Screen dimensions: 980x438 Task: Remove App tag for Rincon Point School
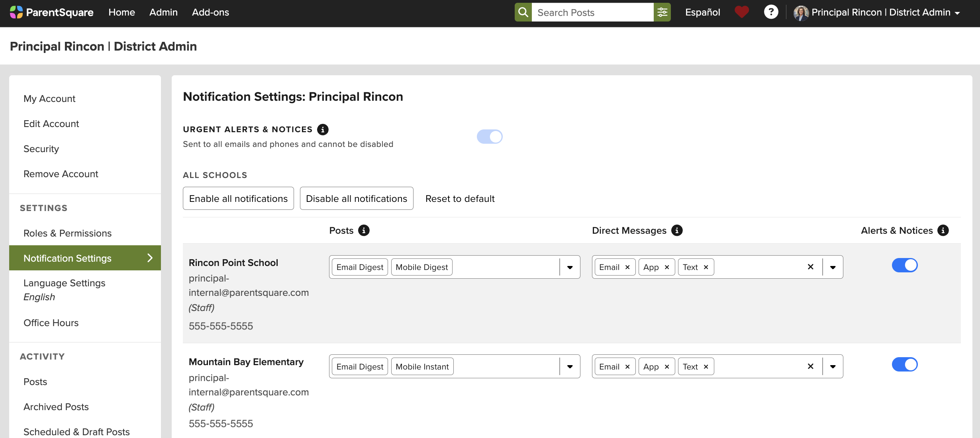coord(667,267)
